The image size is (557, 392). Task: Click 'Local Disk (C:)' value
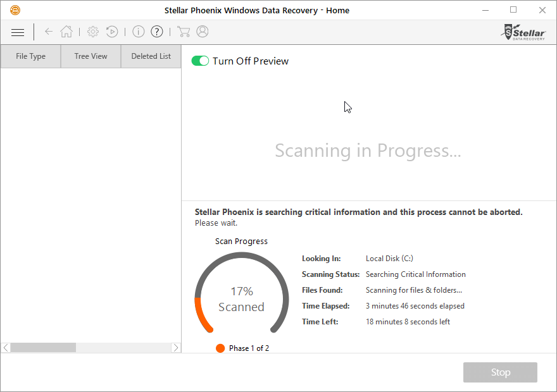pyautogui.click(x=389, y=259)
